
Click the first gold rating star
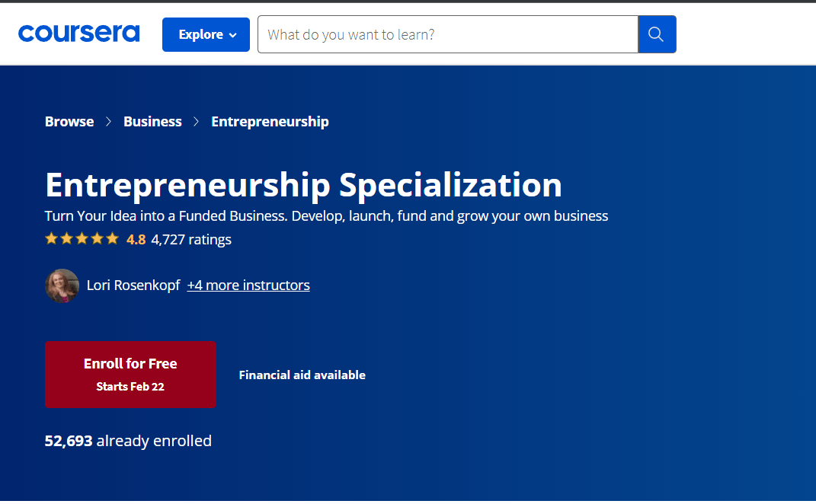pyautogui.click(x=51, y=238)
